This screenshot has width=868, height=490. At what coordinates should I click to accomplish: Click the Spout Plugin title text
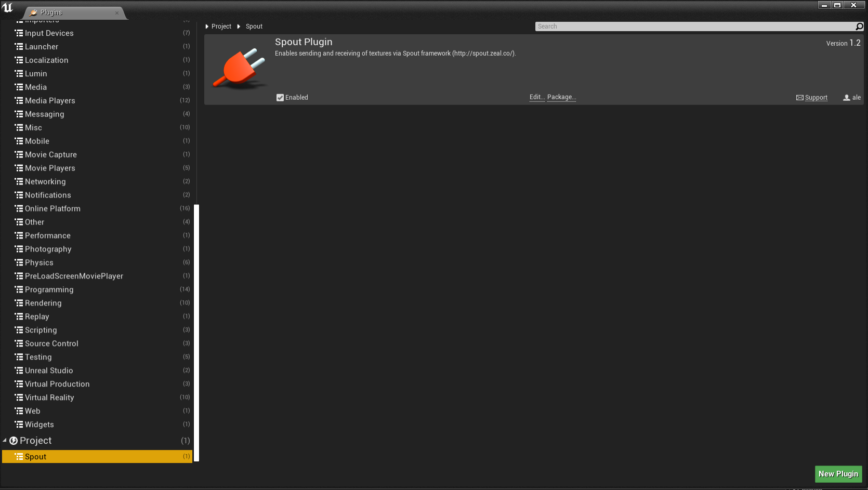coord(304,42)
